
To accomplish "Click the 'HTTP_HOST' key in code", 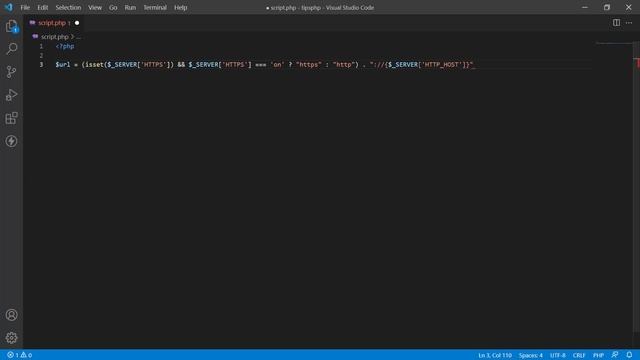I will point(442,64).
